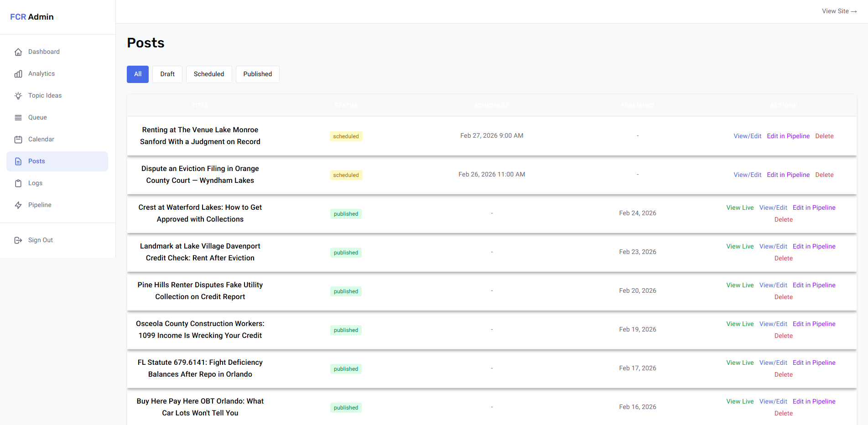Open Topic Ideas from sidebar label

coord(45,95)
